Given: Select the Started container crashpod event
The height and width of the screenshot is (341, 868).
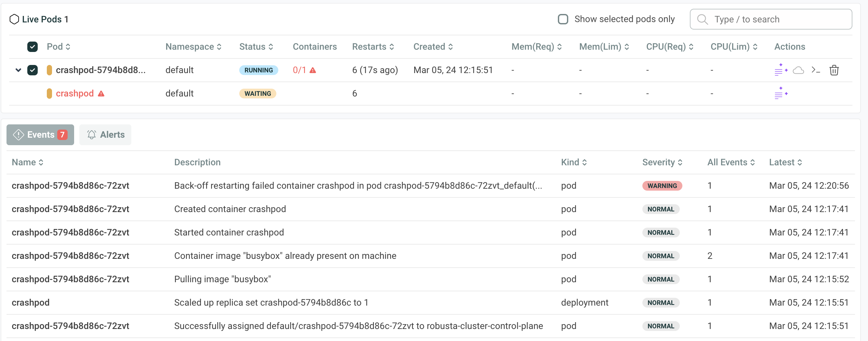Looking at the screenshot, I should (x=431, y=232).
